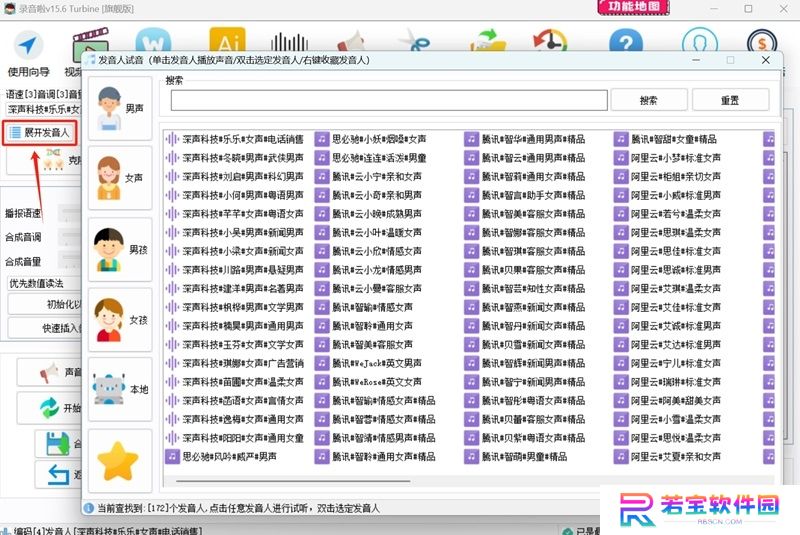Image resolution: width=800 pixels, height=535 pixels.
Task: Focus the 搜索 voice search input field
Action: point(389,100)
